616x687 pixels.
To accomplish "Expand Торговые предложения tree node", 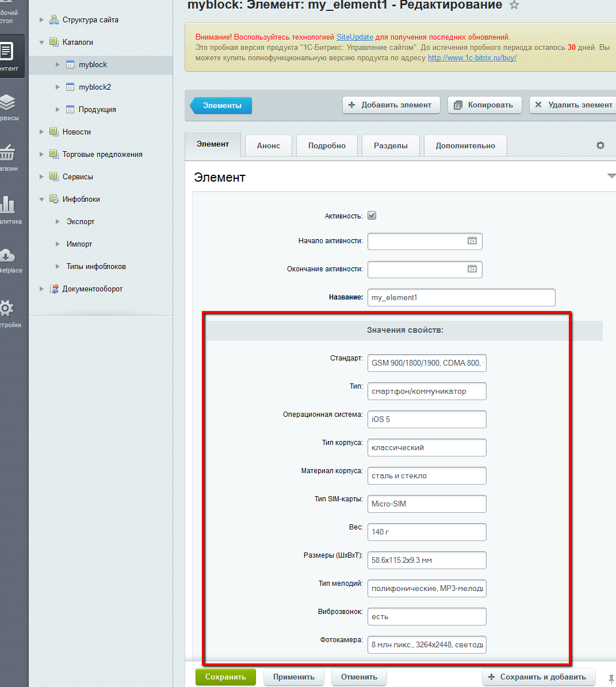I will pyautogui.click(x=41, y=154).
